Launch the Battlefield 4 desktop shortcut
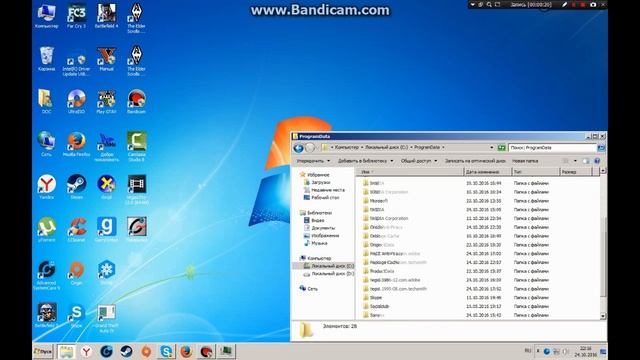This screenshot has width=640, height=360. click(107, 16)
